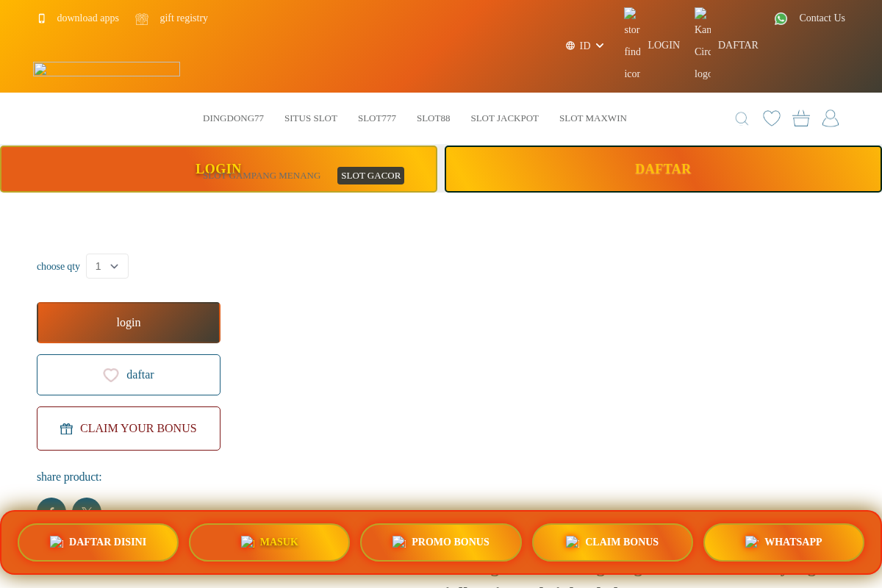882x588 pixels.
Task: Click the download apps phone icon
Action: click(42, 18)
